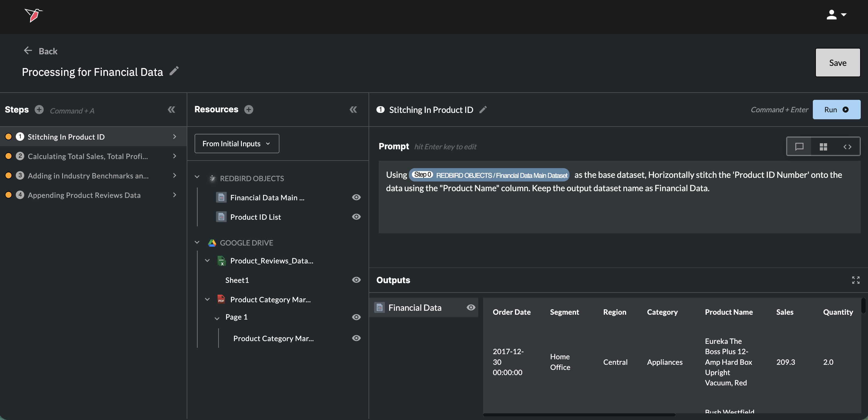Switch to code view in Prompt
The height and width of the screenshot is (420, 868).
847,146
